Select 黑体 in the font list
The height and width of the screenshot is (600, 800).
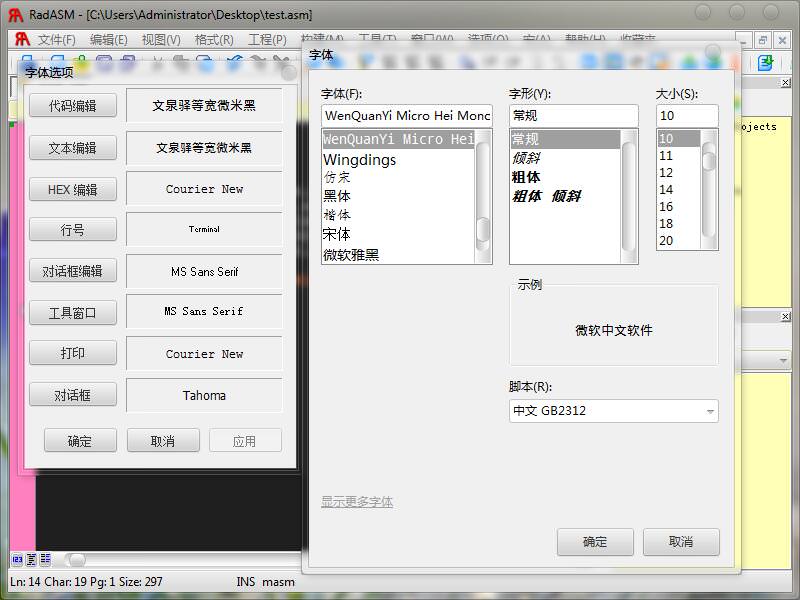(398, 196)
